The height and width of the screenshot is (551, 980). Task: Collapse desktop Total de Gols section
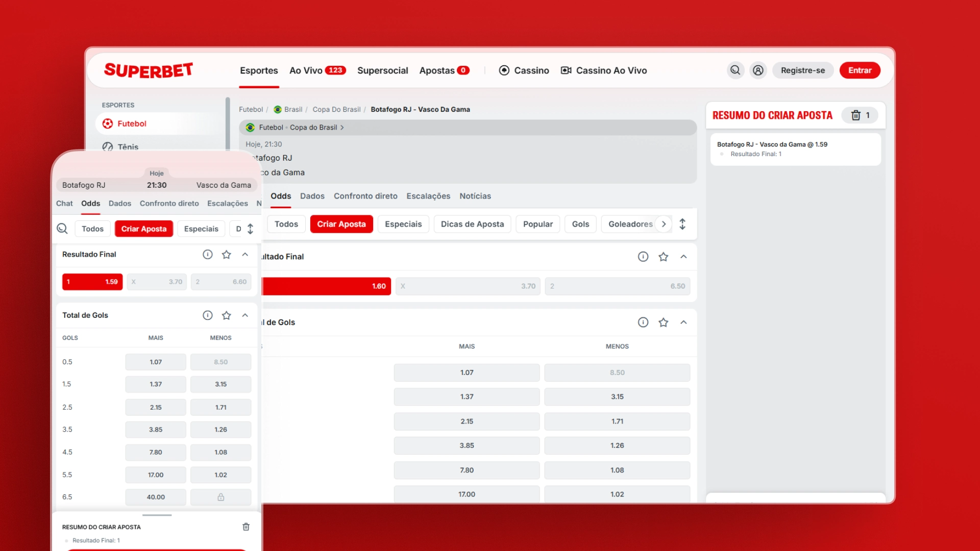click(684, 322)
